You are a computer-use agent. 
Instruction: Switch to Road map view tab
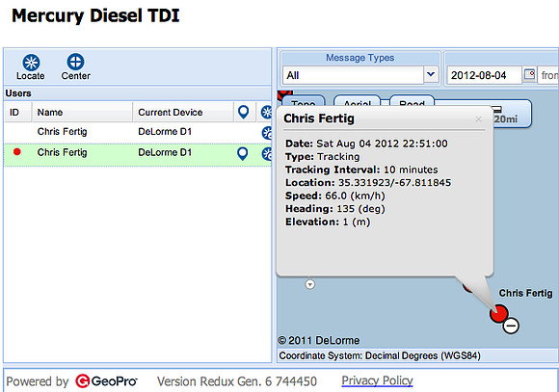click(x=412, y=101)
